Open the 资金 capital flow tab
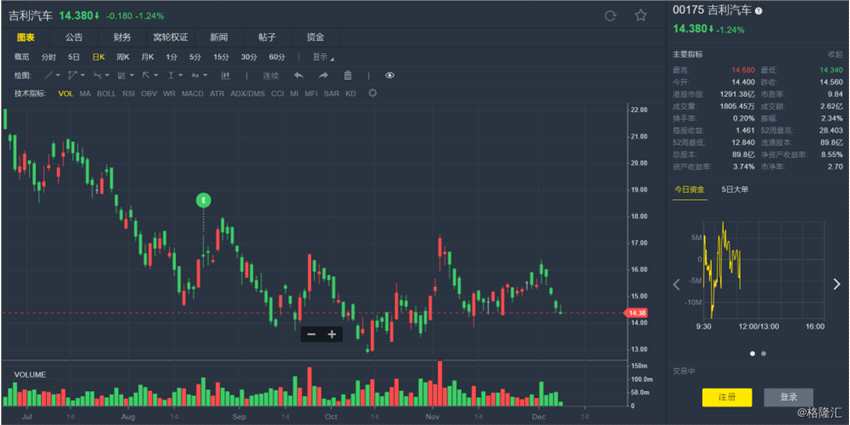Screen dimensions: 850x425 (x=315, y=37)
